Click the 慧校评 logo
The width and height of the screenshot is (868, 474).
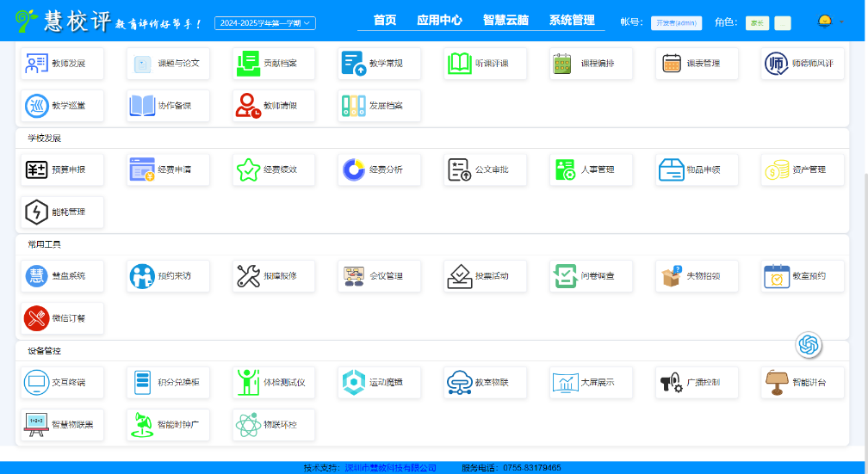coord(108,21)
